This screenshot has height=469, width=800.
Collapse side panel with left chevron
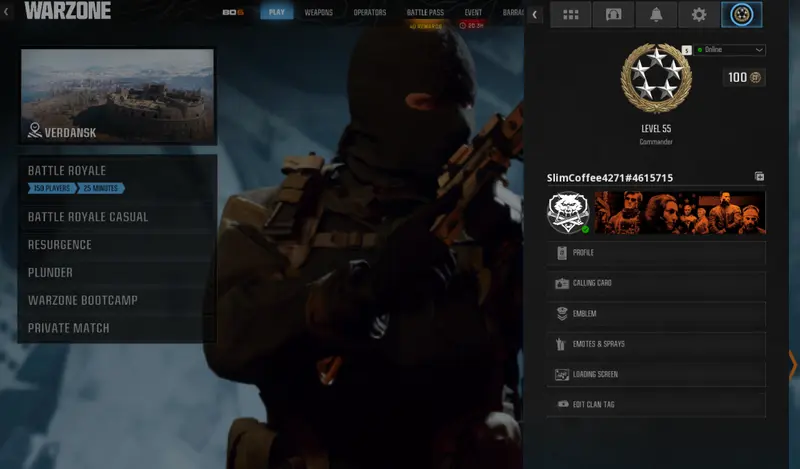tap(535, 15)
